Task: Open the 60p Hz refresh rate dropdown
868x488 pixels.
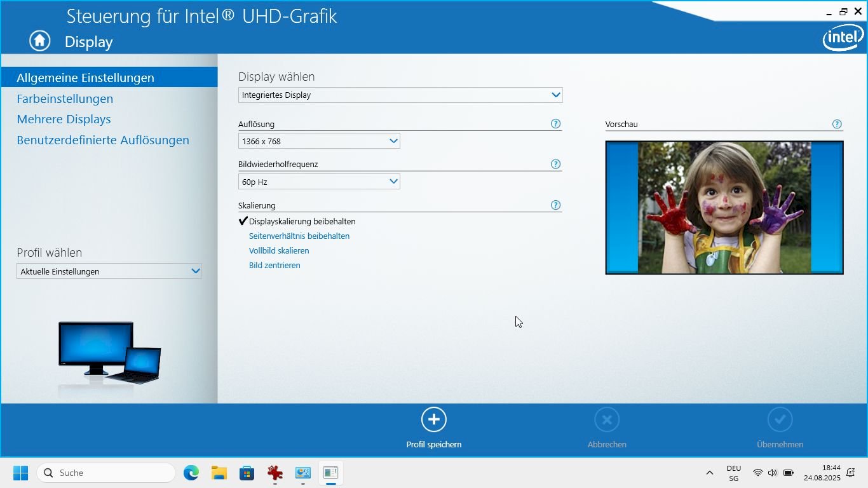Action: pyautogui.click(x=319, y=182)
